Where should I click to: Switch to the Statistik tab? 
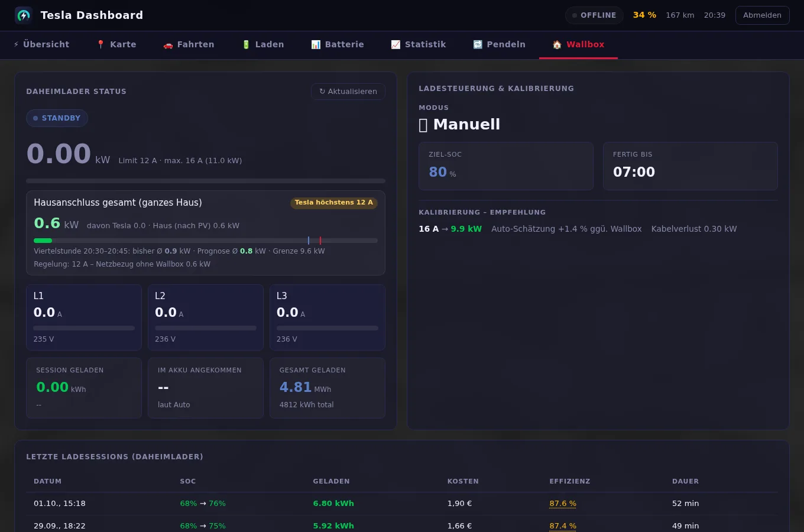coord(419,44)
